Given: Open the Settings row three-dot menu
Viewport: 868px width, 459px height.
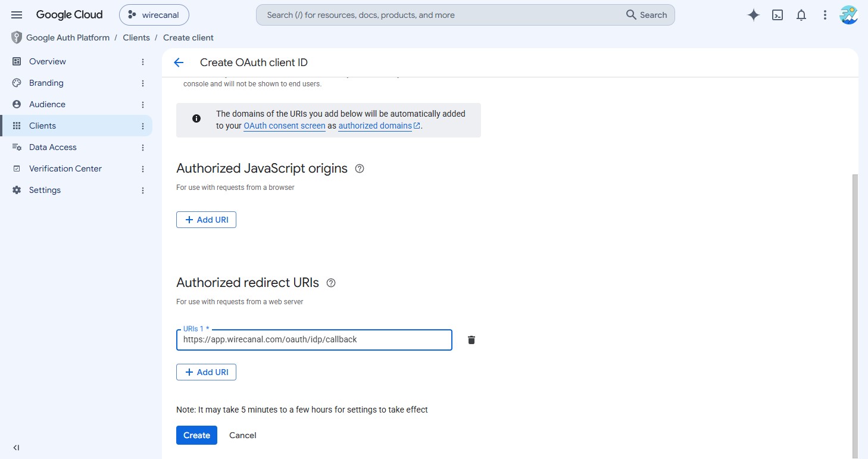Looking at the screenshot, I should (x=143, y=191).
